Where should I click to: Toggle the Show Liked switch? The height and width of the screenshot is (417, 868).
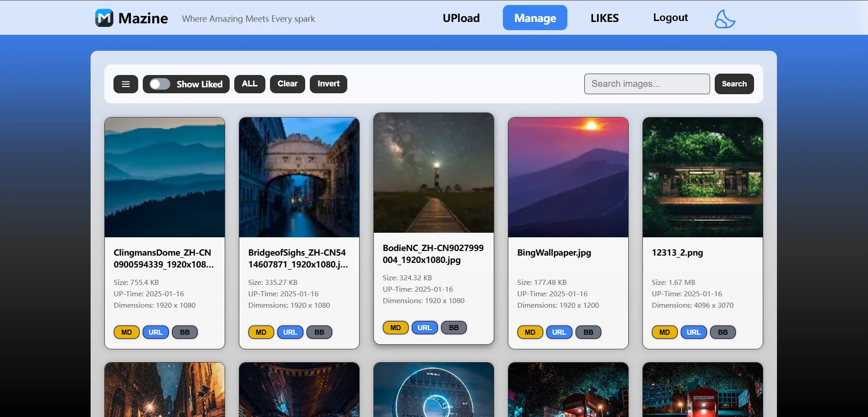[160, 84]
